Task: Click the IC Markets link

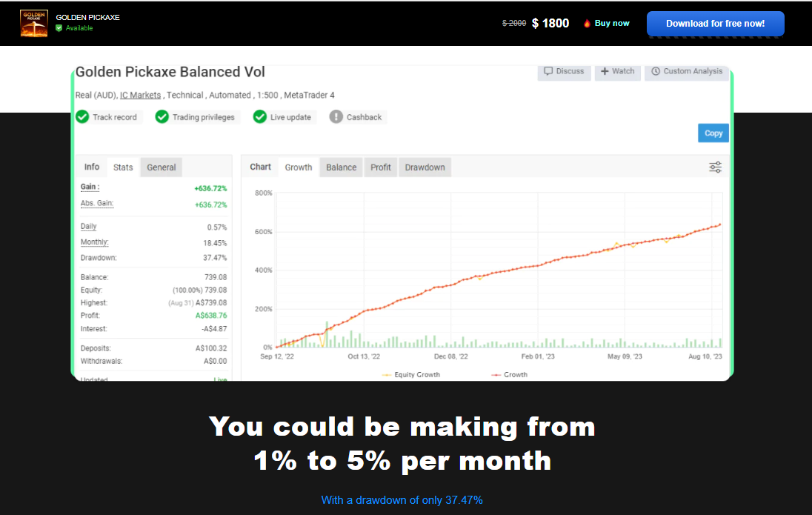Action: (140, 96)
